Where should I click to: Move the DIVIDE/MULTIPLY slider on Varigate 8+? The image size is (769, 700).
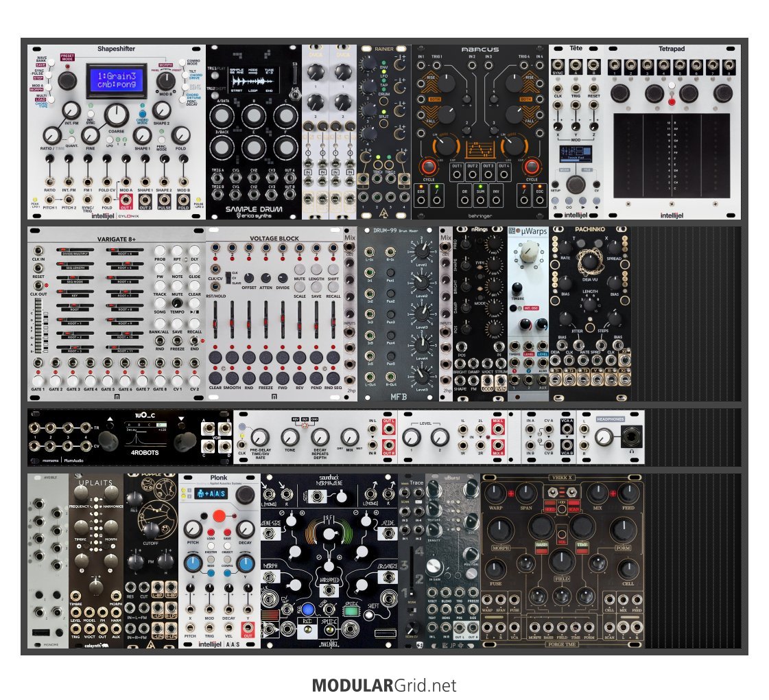point(75,250)
